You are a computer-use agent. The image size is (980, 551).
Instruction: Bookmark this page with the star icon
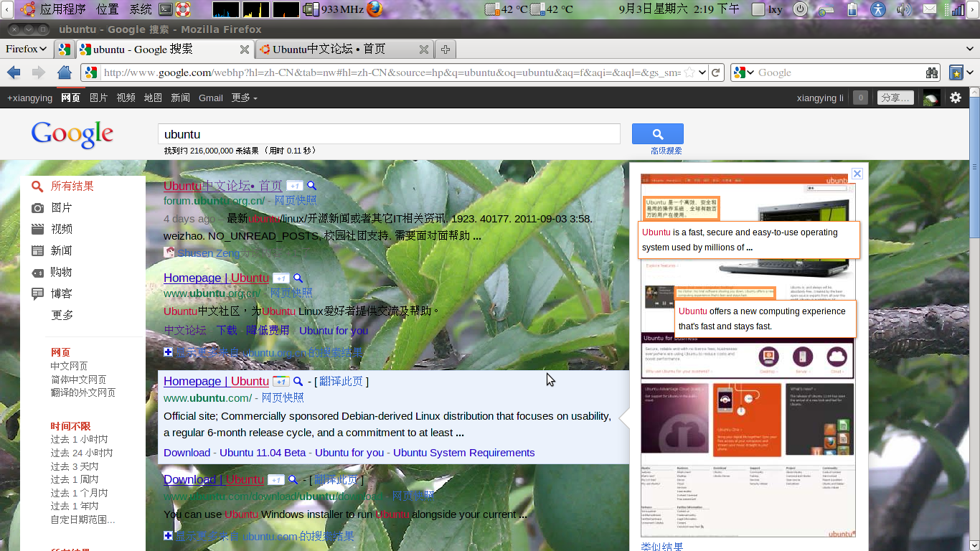pos(690,72)
